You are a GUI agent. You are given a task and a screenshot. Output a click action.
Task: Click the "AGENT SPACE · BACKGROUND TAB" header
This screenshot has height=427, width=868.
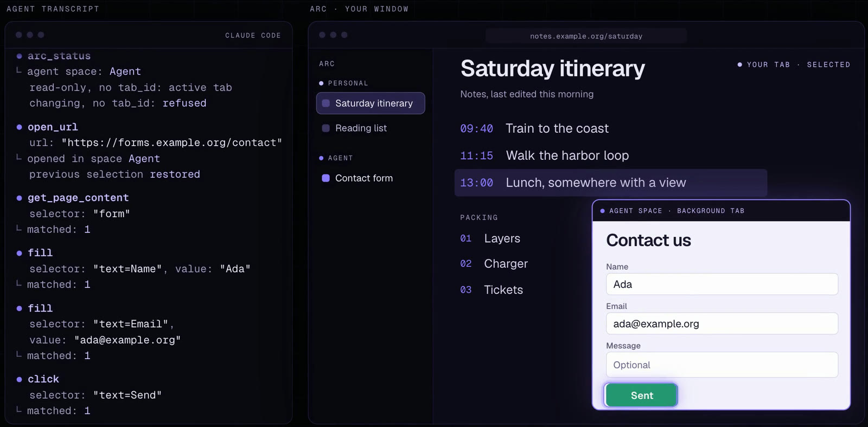pyautogui.click(x=676, y=211)
